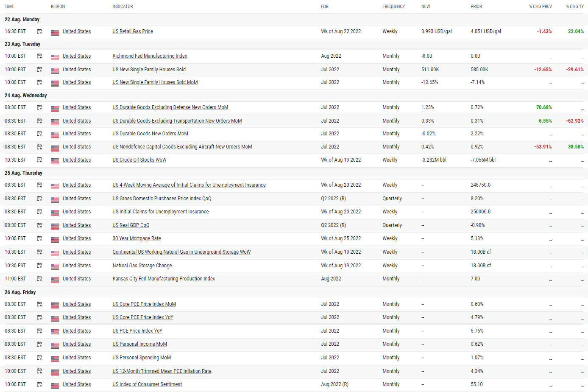588x392 pixels.
Task: Click the TIME column header
Action: (x=9, y=6)
